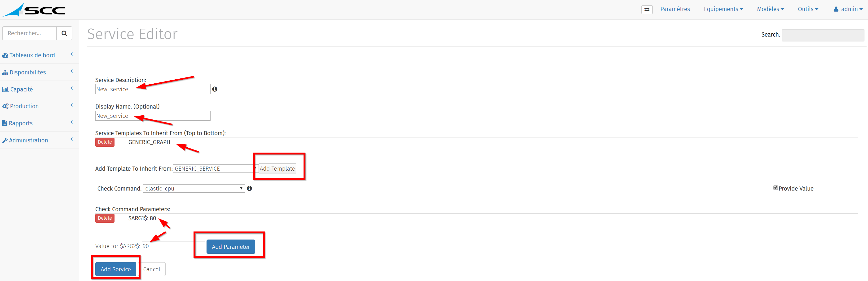Click the SCC logo

pos(34,10)
